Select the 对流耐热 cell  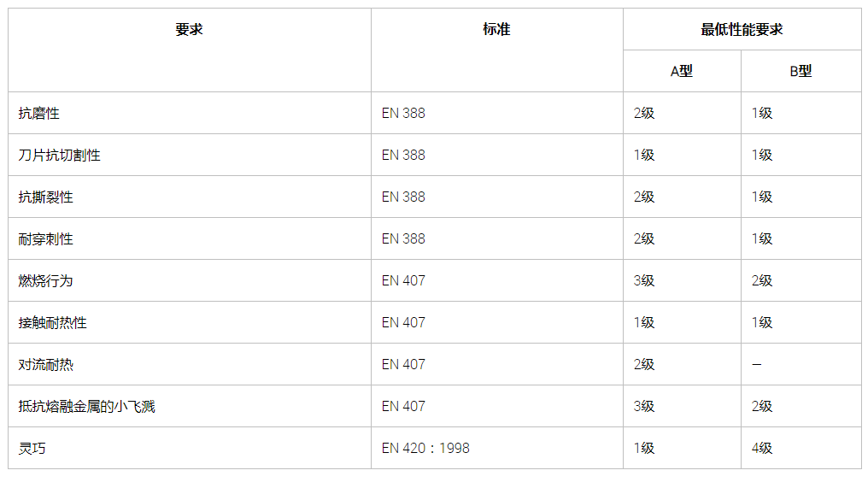pos(46,364)
